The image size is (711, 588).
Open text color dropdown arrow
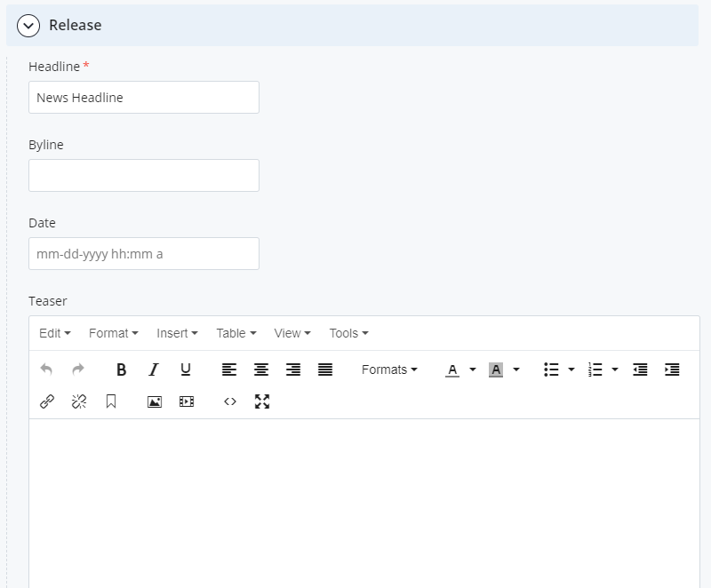[473, 369]
